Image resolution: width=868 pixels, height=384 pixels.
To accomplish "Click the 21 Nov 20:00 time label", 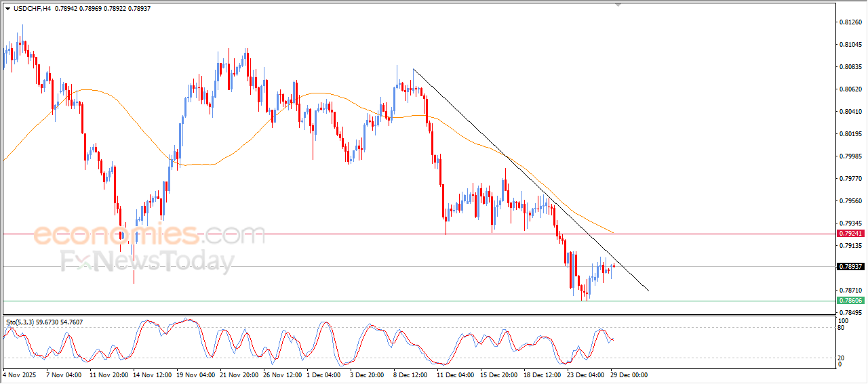I will (239, 375).
